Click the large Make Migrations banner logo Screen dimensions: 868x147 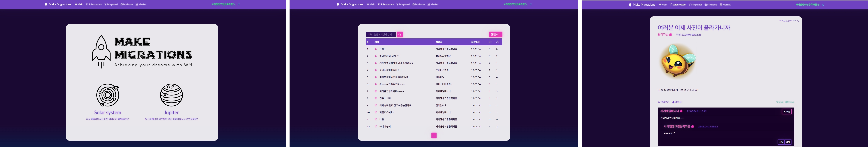142,52
